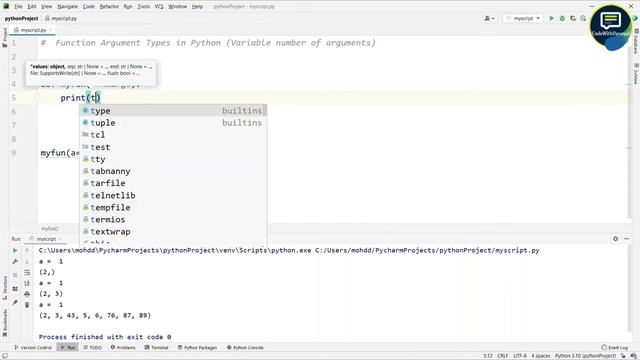Screen dimensions: 640x360
Task: Toggle the Project tool window sidebar button
Action: 4,37
